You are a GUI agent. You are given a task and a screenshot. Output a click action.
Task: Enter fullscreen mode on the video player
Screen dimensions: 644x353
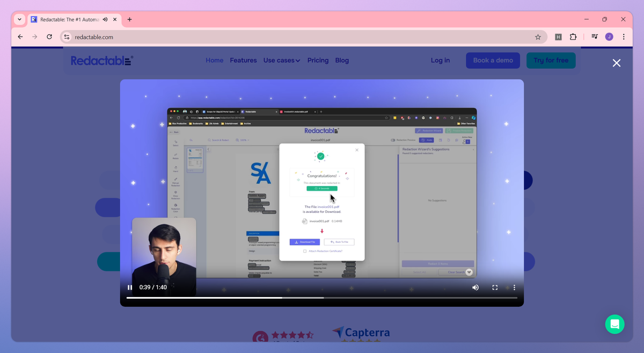tap(495, 287)
